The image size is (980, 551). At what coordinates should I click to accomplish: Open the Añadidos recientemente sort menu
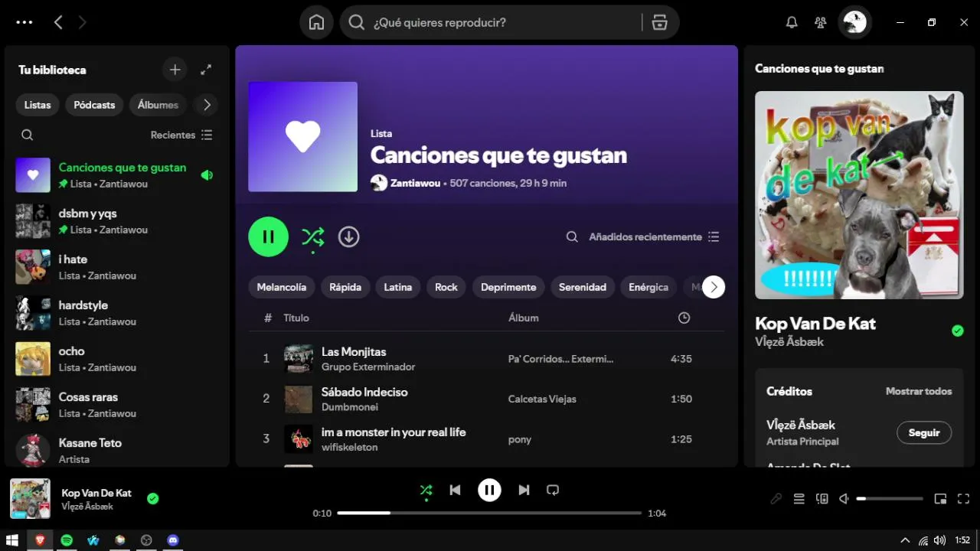pyautogui.click(x=654, y=236)
